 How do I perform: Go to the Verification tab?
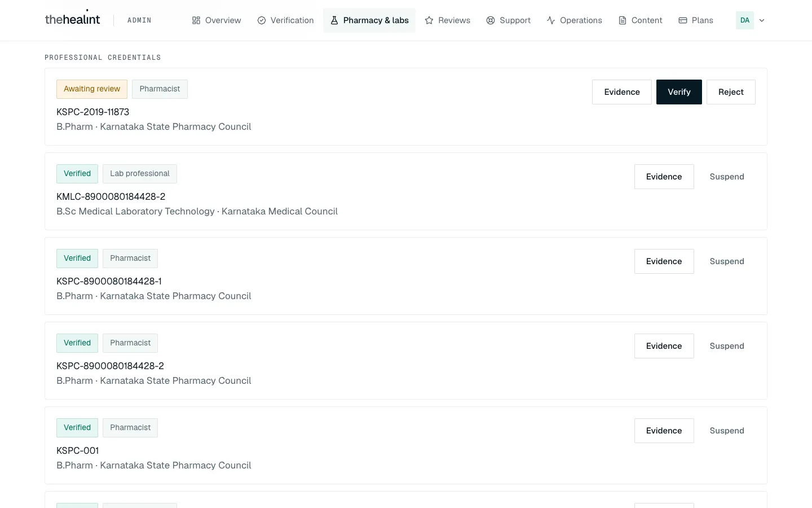click(x=285, y=20)
